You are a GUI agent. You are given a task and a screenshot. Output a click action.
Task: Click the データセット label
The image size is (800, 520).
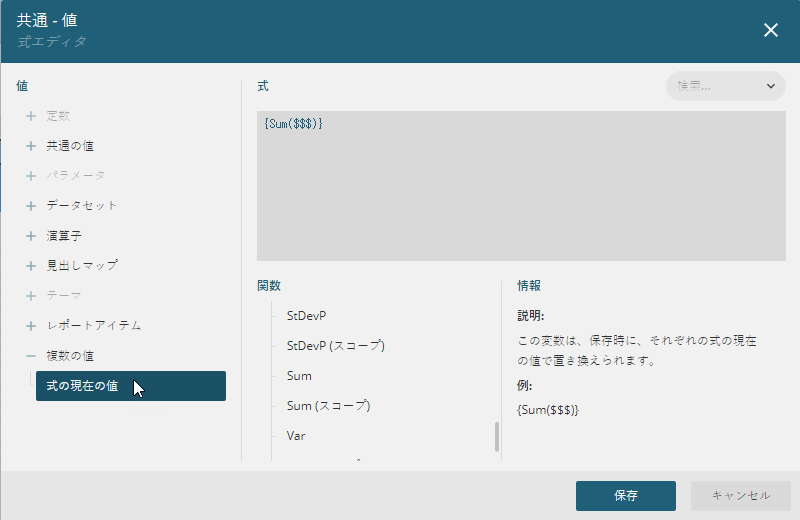[x=82, y=206]
